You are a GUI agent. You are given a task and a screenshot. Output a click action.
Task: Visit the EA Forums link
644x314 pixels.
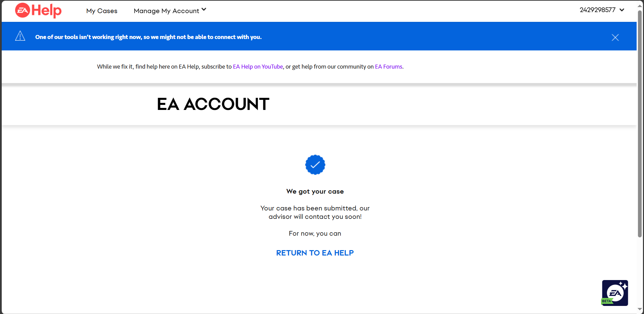(388, 67)
